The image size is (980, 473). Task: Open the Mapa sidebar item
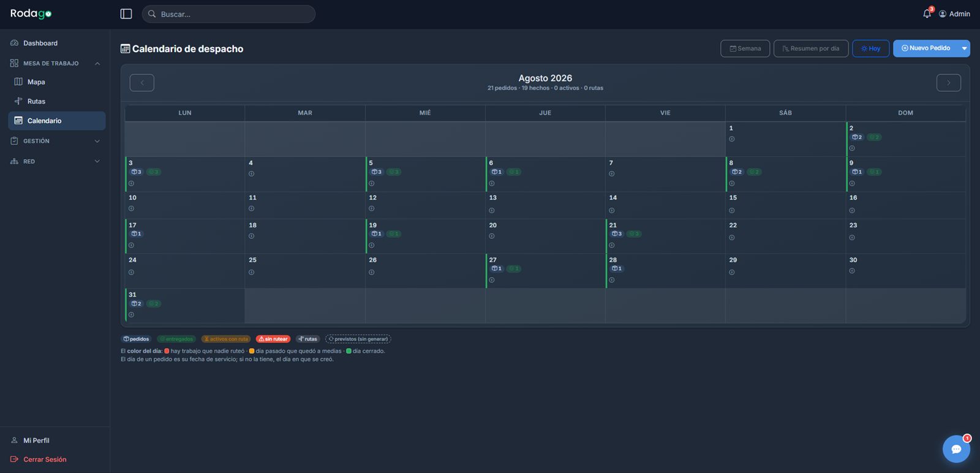(x=56, y=82)
